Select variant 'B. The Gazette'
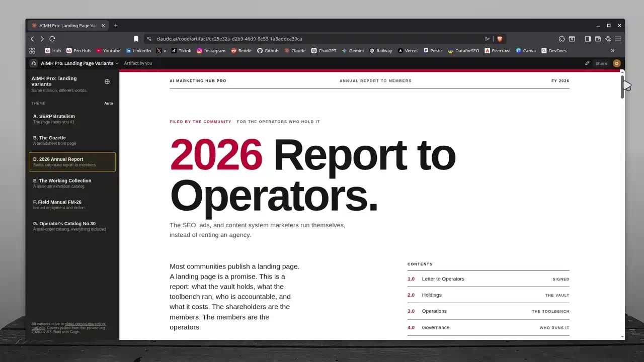This screenshot has height=362, width=644. [72, 140]
